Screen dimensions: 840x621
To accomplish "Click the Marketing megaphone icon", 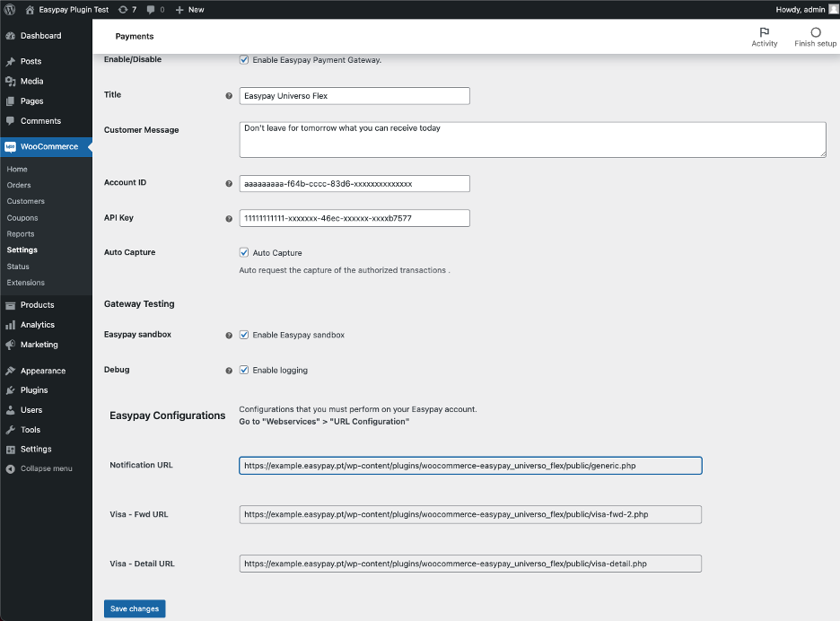I will click(10, 345).
